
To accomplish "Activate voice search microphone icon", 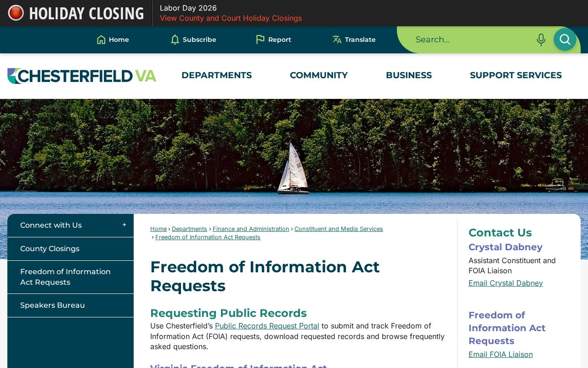I will pos(541,40).
